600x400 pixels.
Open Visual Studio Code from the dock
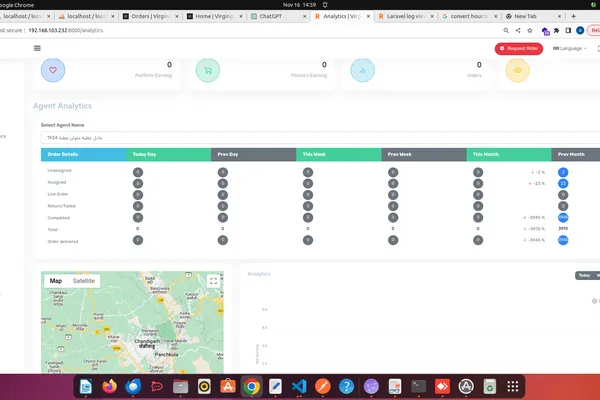(297, 385)
